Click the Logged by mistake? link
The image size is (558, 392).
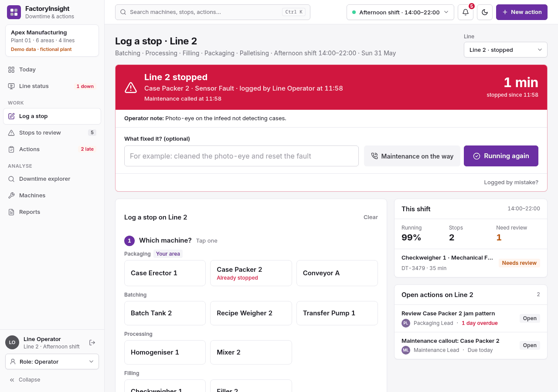pos(511,182)
